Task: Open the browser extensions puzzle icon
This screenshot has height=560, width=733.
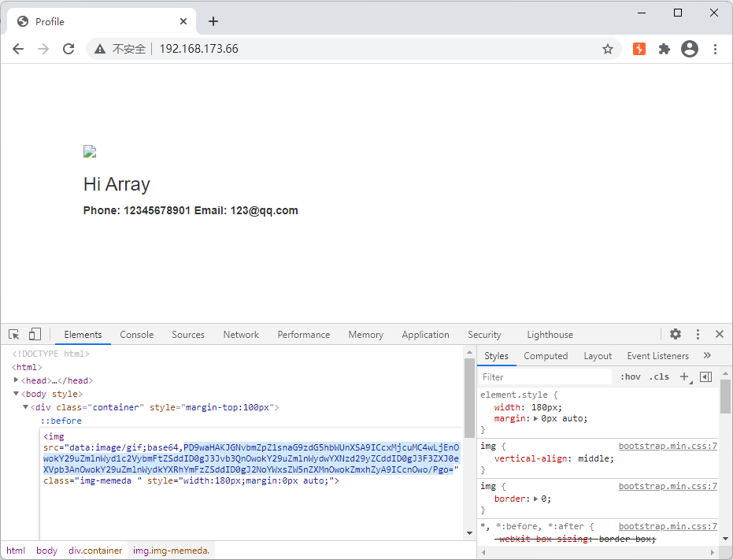Action: pyautogui.click(x=665, y=49)
